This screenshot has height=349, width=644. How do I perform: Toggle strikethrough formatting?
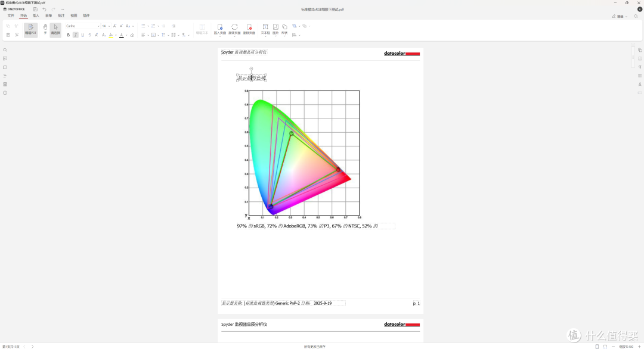click(89, 35)
